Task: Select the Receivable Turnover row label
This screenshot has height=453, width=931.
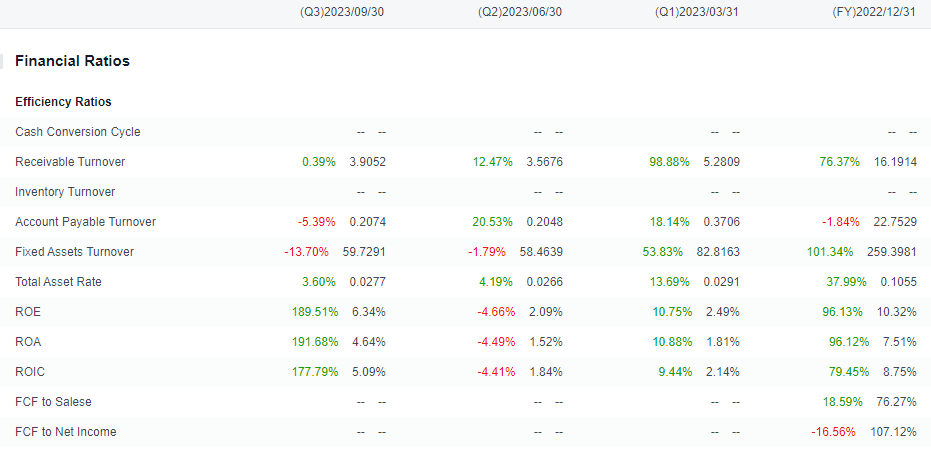Action: click(x=70, y=161)
